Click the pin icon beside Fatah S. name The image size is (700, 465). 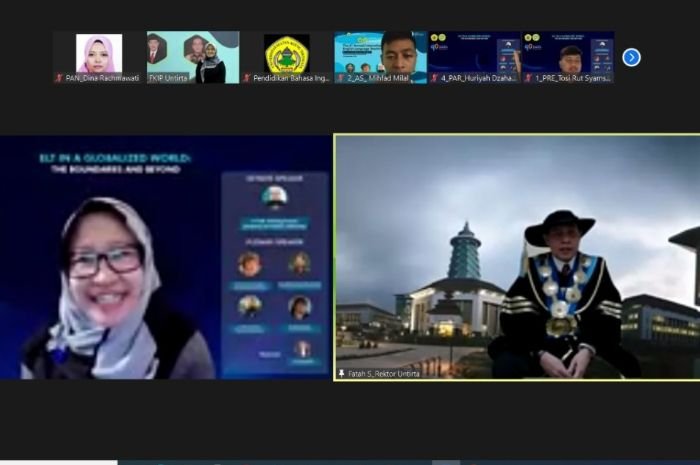pyautogui.click(x=342, y=373)
